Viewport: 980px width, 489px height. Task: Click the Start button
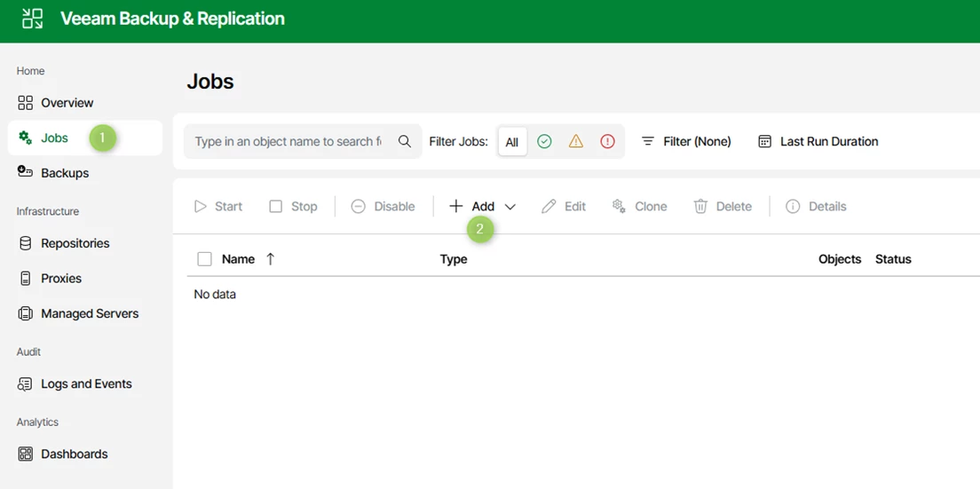(218, 206)
